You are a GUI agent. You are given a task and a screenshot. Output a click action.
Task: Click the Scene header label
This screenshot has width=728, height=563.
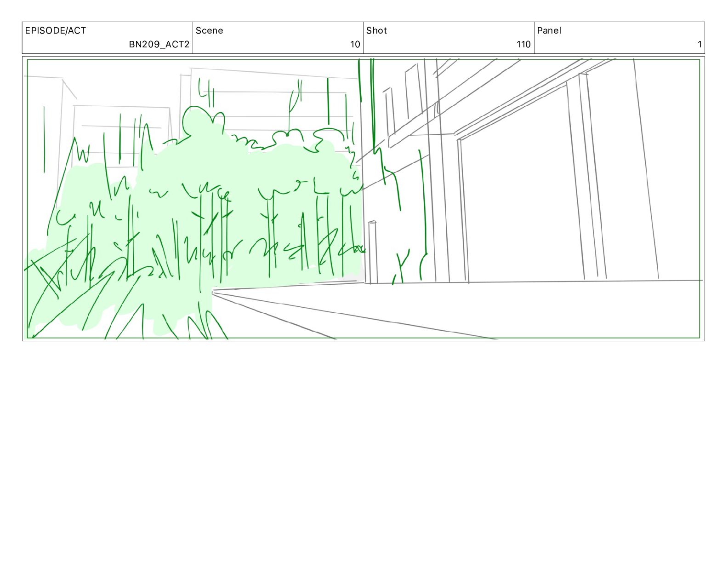pyautogui.click(x=209, y=31)
